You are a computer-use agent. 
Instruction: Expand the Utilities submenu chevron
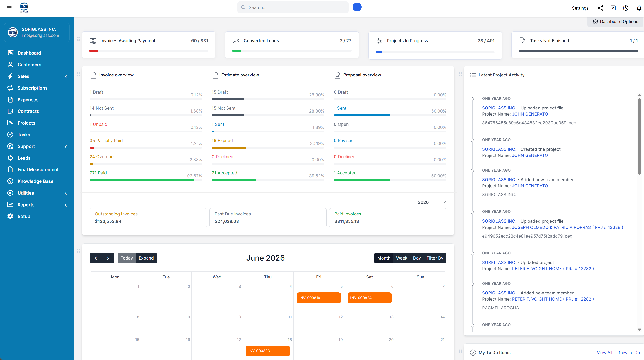coord(66,193)
